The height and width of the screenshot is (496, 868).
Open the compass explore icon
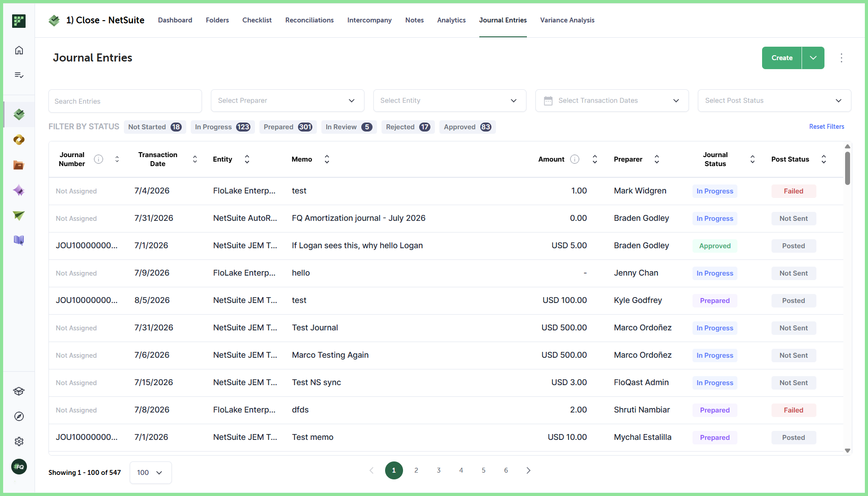click(x=19, y=417)
